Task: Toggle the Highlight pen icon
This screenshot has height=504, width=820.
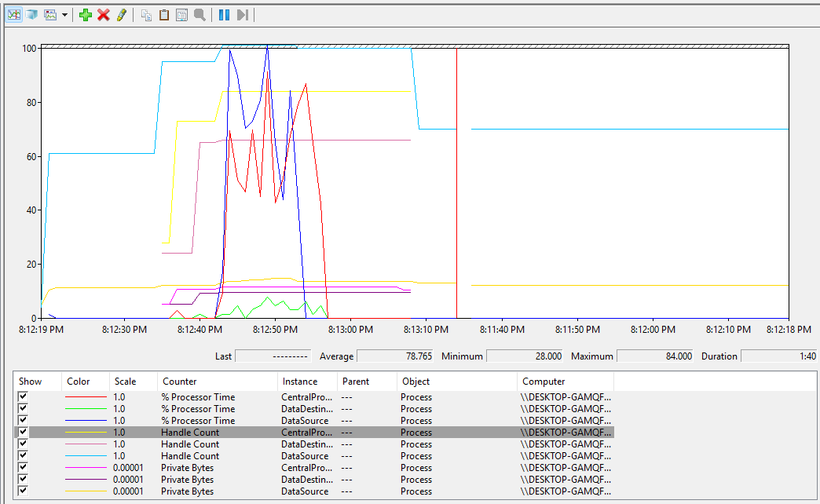Action: [x=121, y=15]
